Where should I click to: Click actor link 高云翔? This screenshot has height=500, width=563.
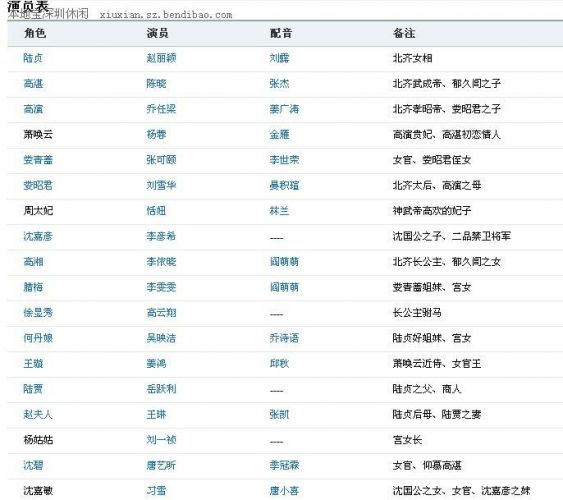tap(161, 313)
